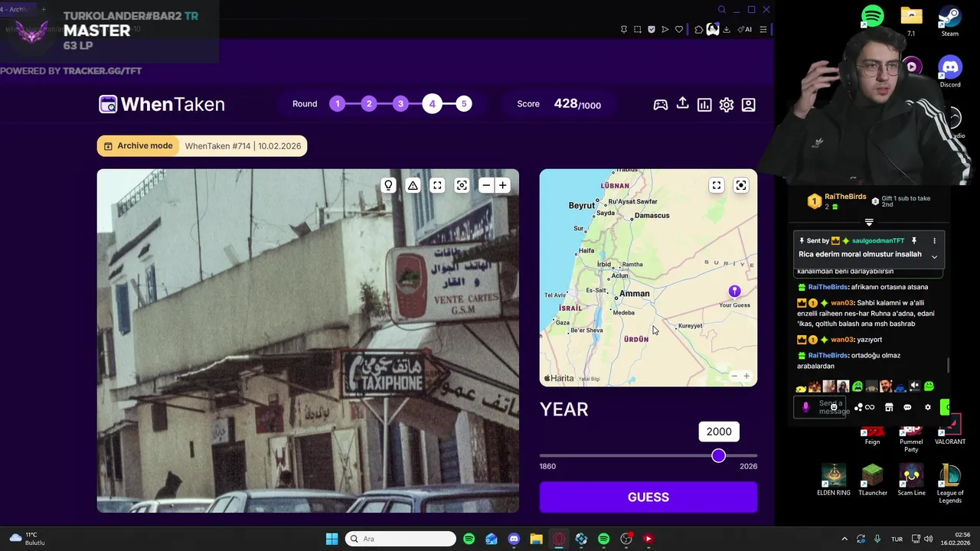Open WhenTaken settings gear

727,105
